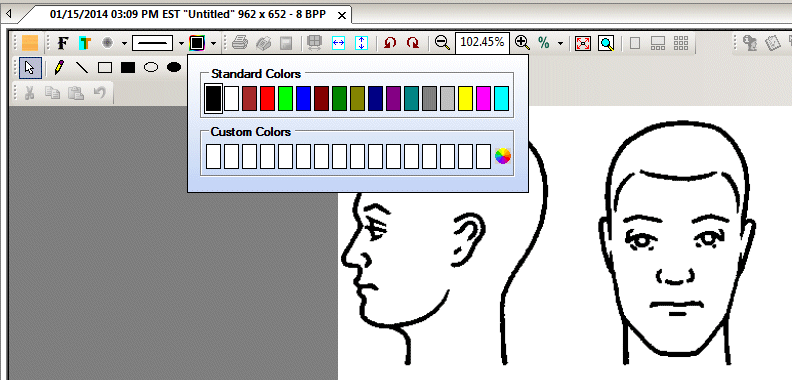The height and width of the screenshot is (380, 792).
Task: Switch to thumbnail grid view
Action: pos(681,43)
